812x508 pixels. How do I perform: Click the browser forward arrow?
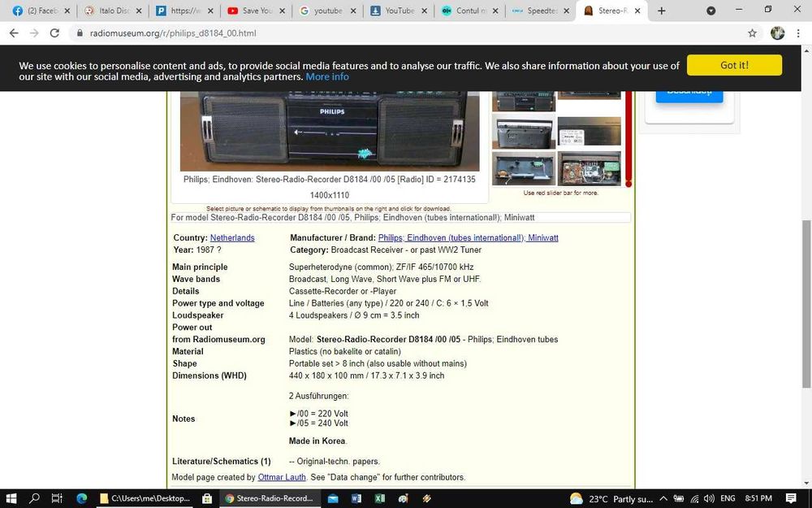34,33
